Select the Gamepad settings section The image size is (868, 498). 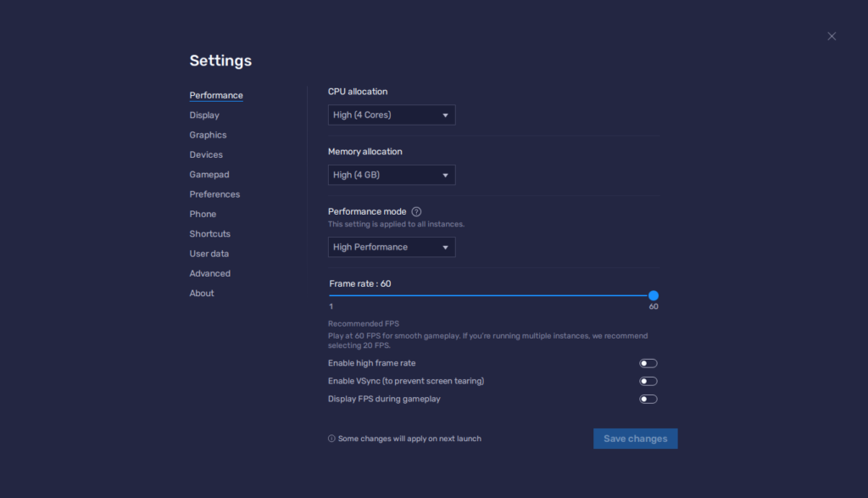click(x=209, y=174)
